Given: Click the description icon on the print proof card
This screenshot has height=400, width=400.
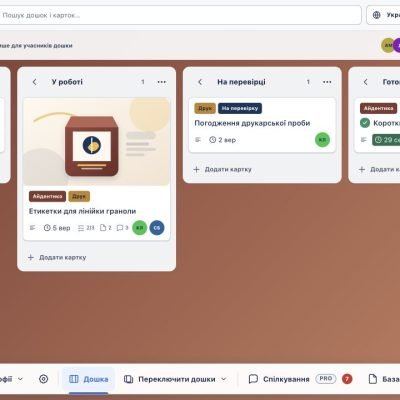Looking at the screenshot, I should point(198,140).
